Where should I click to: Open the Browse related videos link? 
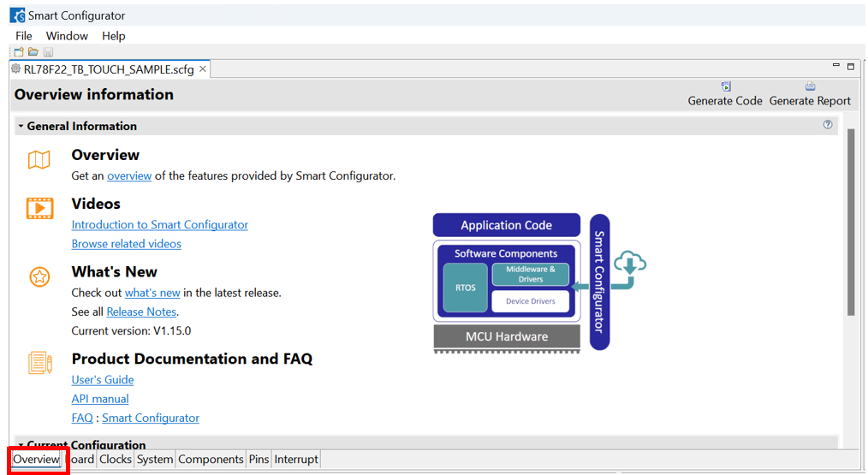click(126, 244)
